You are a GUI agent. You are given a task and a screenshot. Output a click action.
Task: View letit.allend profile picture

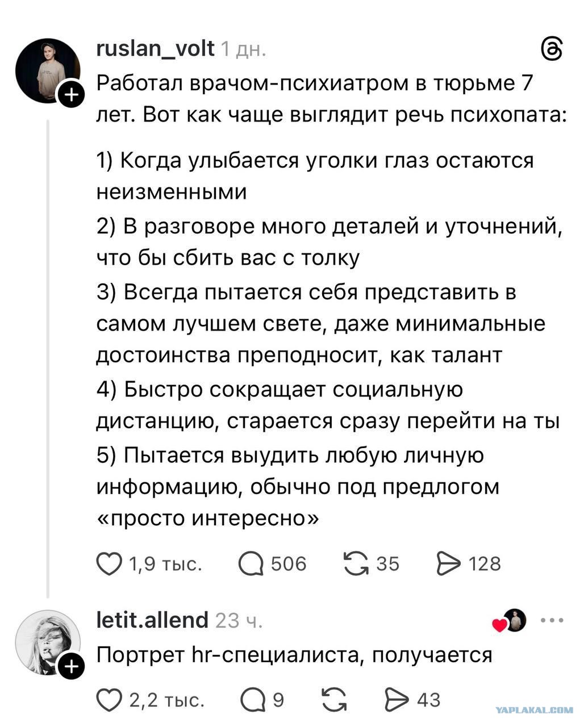(x=47, y=642)
